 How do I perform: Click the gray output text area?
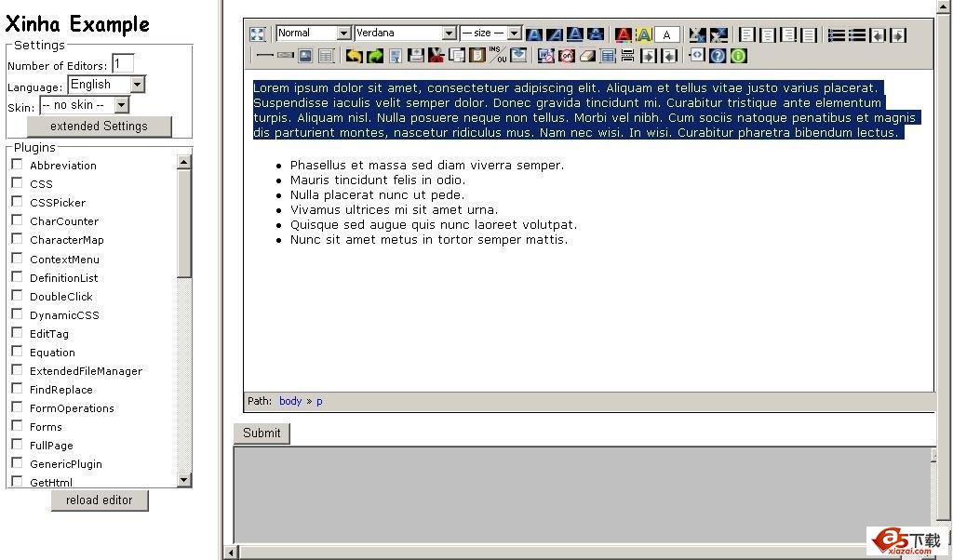[x=582, y=495]
